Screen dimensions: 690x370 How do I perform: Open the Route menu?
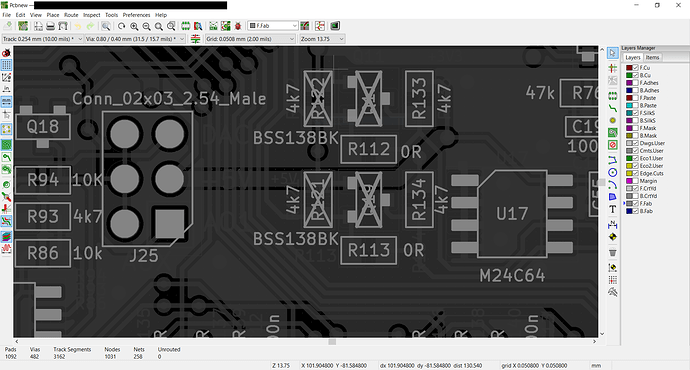pyautogui.click(x=71, y=15)
